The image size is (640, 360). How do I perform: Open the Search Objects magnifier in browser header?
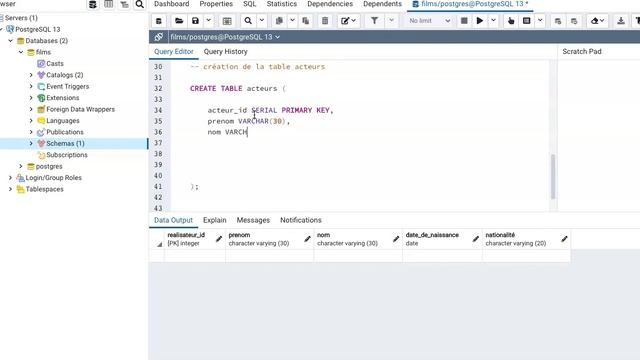[140, 4]
